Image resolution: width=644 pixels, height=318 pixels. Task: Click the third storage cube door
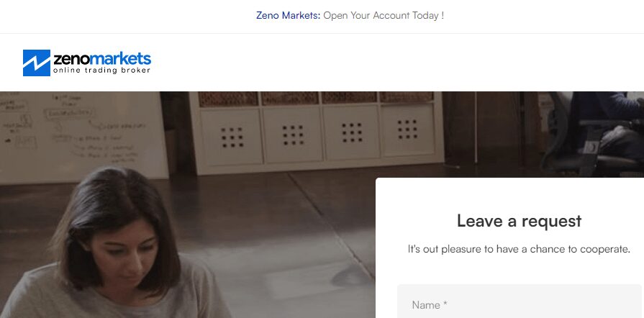(x=352, y=132)
